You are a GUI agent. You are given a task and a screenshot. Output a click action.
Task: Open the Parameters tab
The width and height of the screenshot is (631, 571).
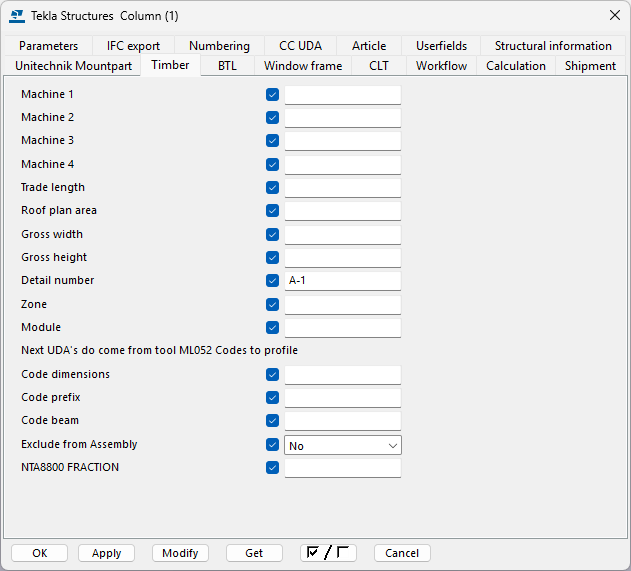48,46
